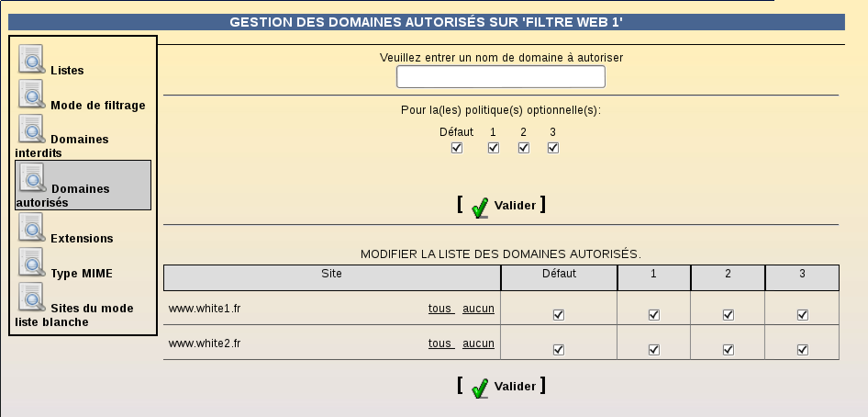The height and width of the screenshot is (417, 868).
Task: Uncheck optional policy 2 checkbox
Action: 524,148
